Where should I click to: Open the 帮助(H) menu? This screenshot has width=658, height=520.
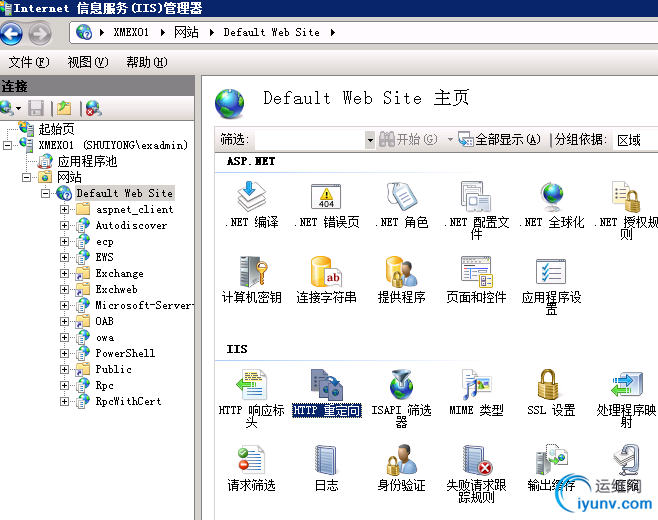pos(146,62)
